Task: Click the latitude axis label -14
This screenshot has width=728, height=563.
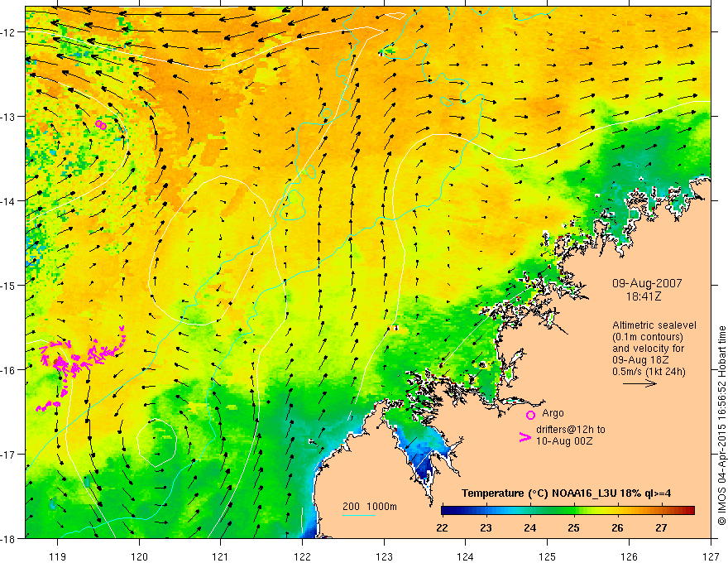Action: click(8, 201)
